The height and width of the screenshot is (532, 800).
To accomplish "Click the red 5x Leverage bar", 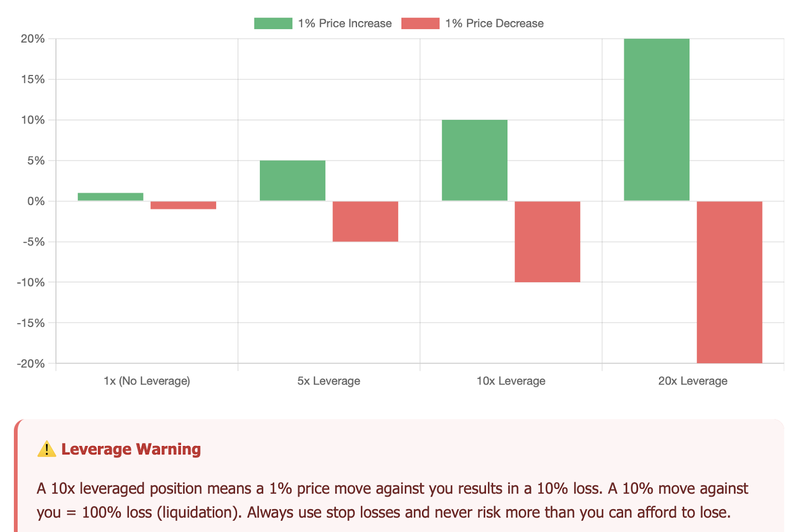I will (365, 221).
